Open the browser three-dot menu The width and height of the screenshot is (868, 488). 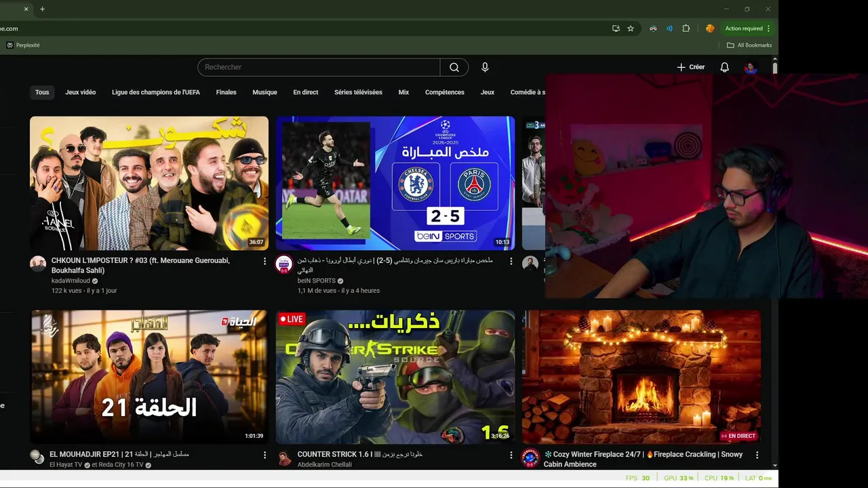(768, 28)
